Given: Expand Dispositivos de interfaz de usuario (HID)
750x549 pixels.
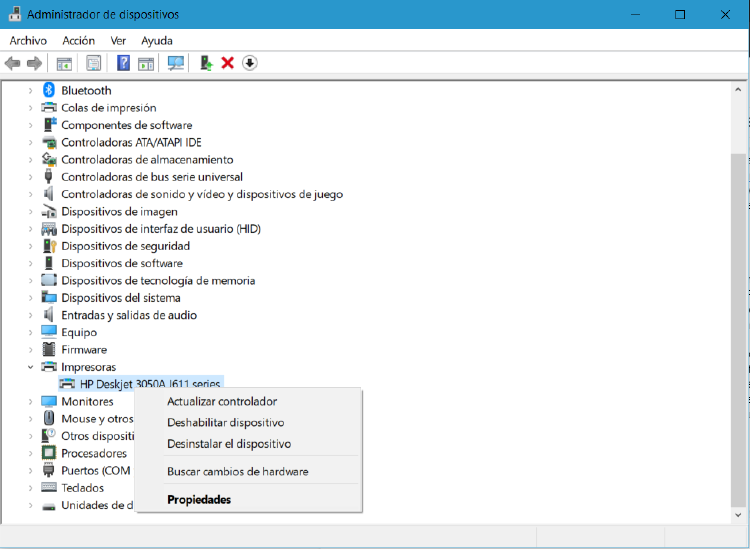Looking at the screenshot, I should pos(30,229).
